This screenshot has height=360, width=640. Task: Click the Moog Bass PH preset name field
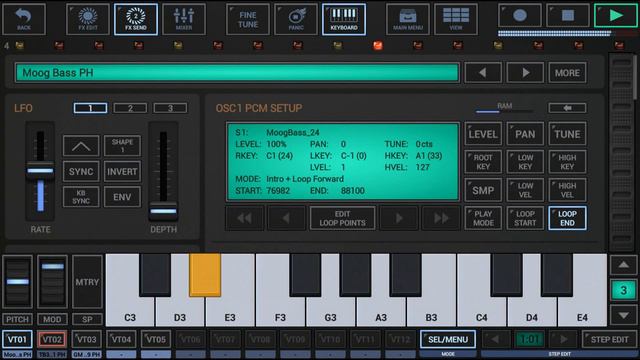[x=237, y=73]
